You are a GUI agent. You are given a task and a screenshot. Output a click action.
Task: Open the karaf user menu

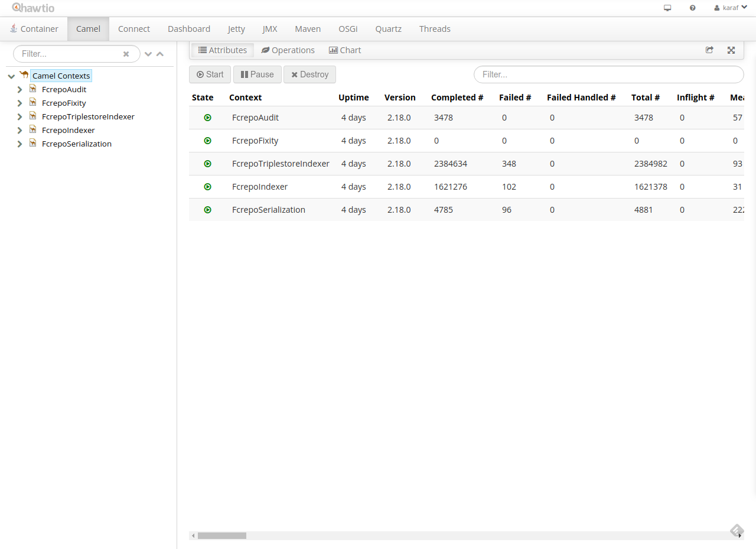(731, 8)
